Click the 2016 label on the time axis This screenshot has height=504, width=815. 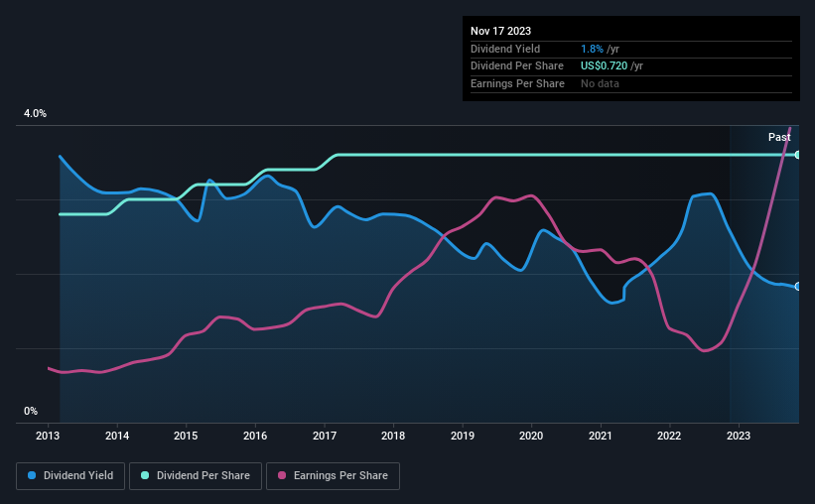coord(255,436)
